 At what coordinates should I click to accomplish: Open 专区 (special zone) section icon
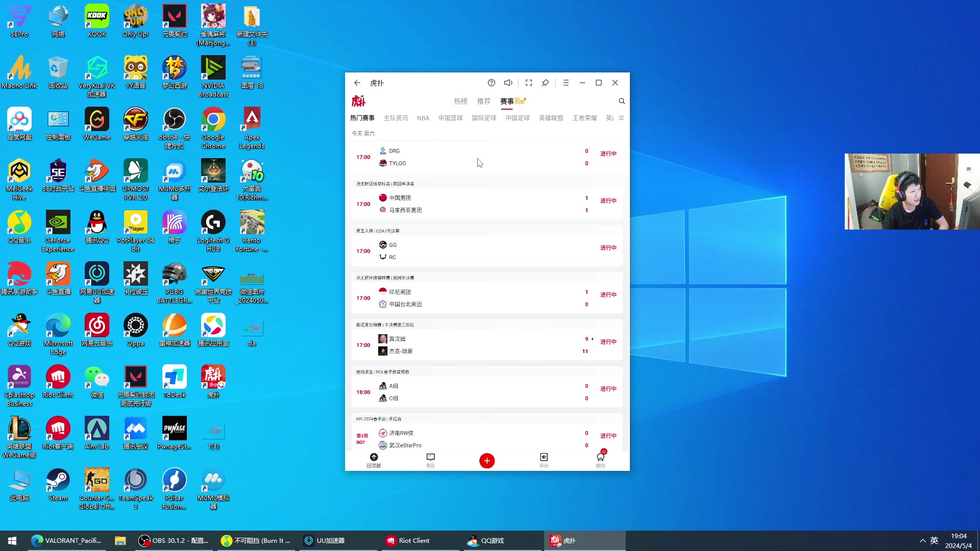(431, 460)
